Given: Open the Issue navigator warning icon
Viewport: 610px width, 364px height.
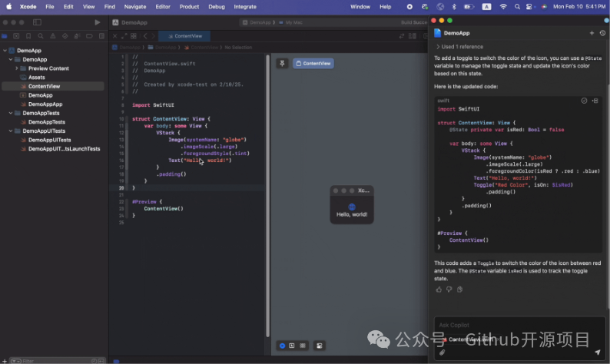Looking at the screenshot, I should pyautogui.click(x=53, y=36).
